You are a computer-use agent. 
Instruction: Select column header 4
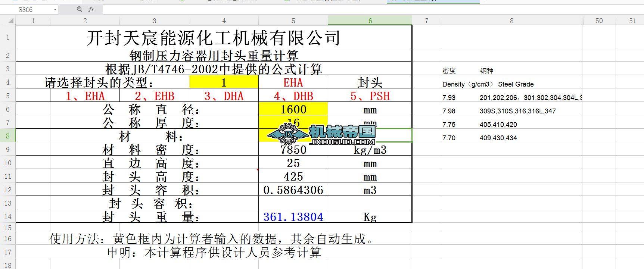[224, 21]
